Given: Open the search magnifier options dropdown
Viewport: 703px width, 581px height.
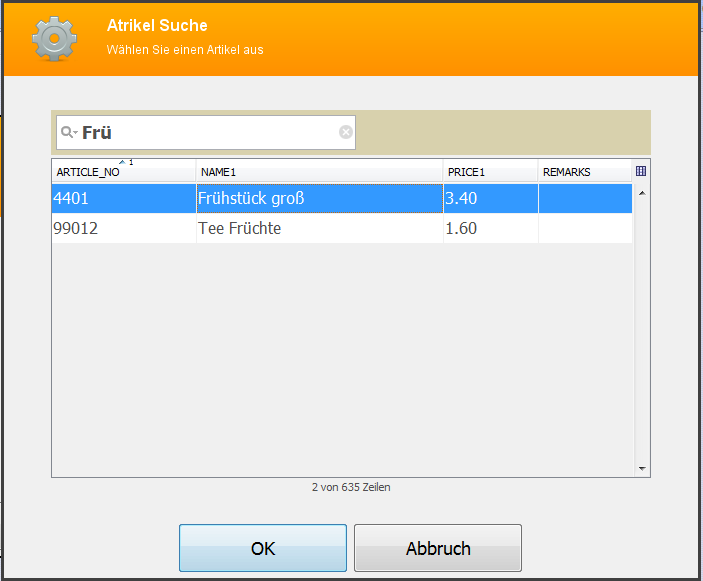Looking at the screenshot, I should (x=69, y=132).
